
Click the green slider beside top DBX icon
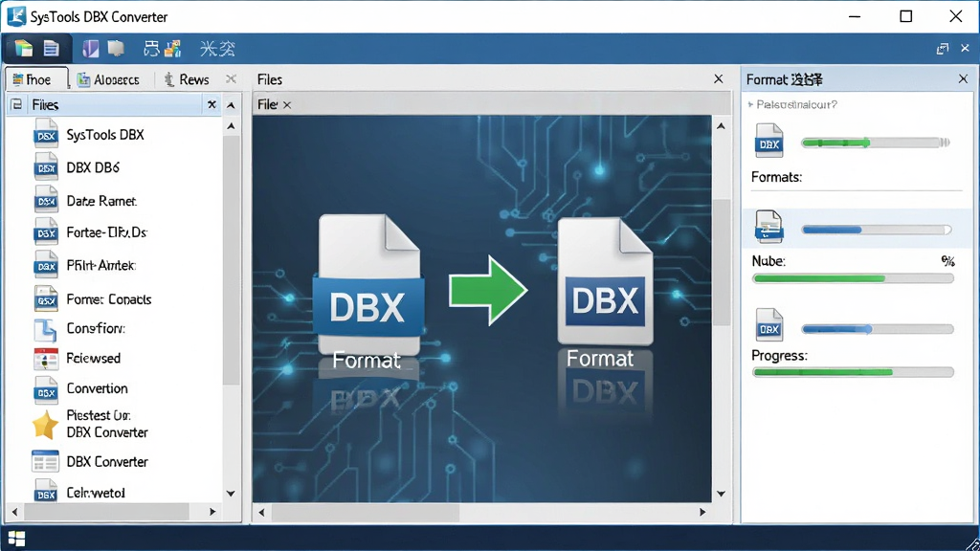coord(876,143)
